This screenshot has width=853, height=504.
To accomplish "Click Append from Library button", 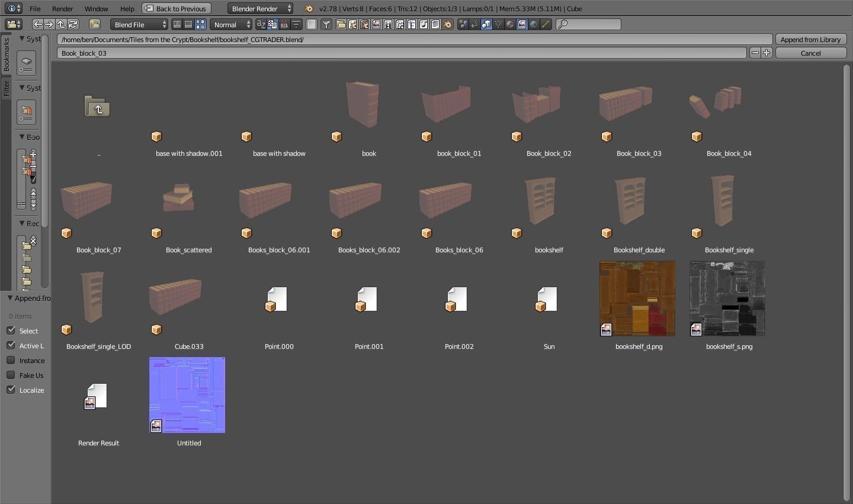I will point(810,40).
